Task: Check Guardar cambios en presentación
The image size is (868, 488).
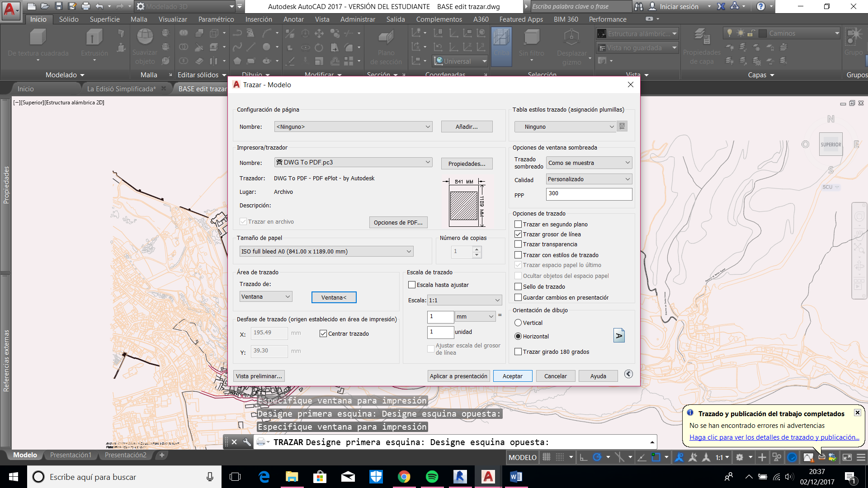Action: pyautogui.click(x=518, y=297)
